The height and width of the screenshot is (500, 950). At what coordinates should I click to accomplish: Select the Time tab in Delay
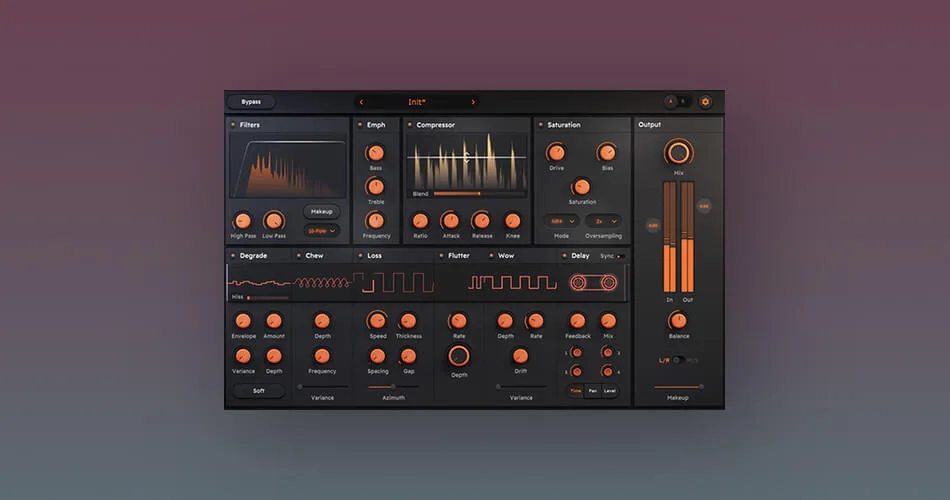click(x=576, y=391)
